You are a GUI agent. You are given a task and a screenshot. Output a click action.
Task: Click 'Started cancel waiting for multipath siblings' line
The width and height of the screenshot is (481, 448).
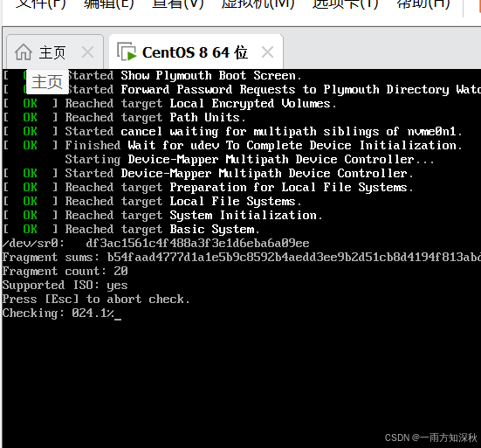click(x=233, y=131)
